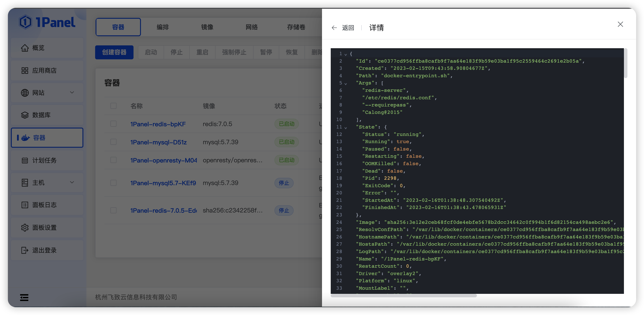644x315 pixels.
Task: Switch to the 网络 tab
Action: [x=252, y=27]
